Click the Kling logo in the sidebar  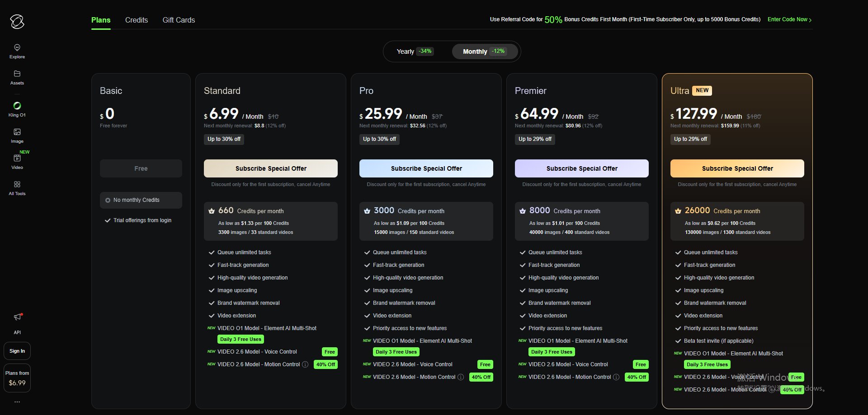coord(17,22)
